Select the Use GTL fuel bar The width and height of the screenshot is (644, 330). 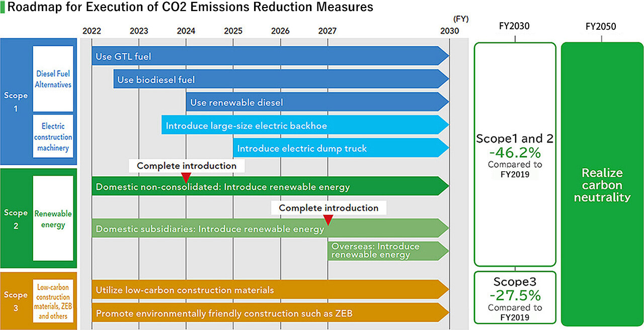[x=269, y=56]
